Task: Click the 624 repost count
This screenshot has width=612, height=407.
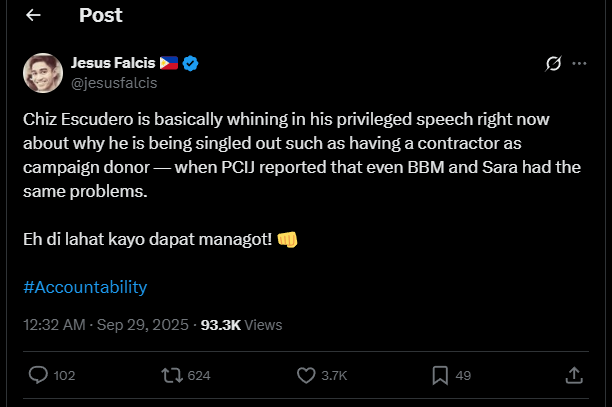Action: click(199, 376)
